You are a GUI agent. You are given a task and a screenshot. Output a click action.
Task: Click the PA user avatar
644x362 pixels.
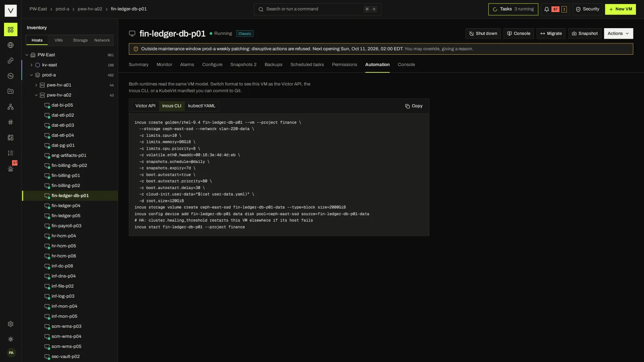click(x=11, y=353)
